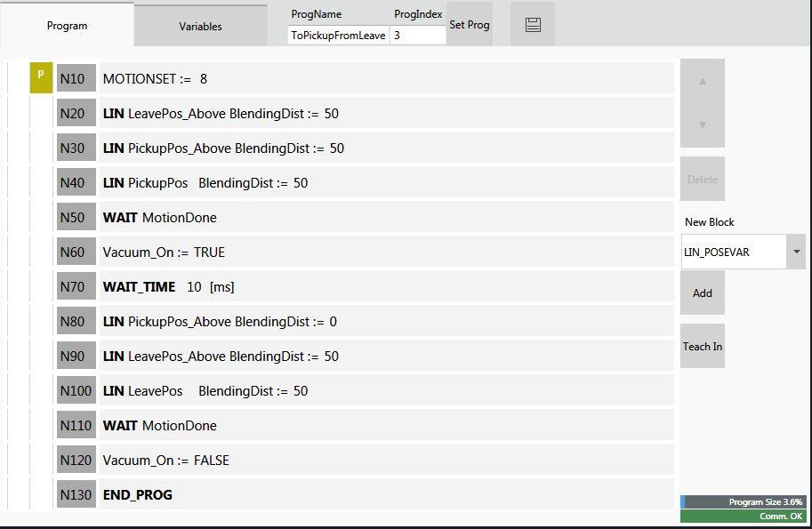Click the Program Size progress bar
812x529 pixels.
(743, 502)
